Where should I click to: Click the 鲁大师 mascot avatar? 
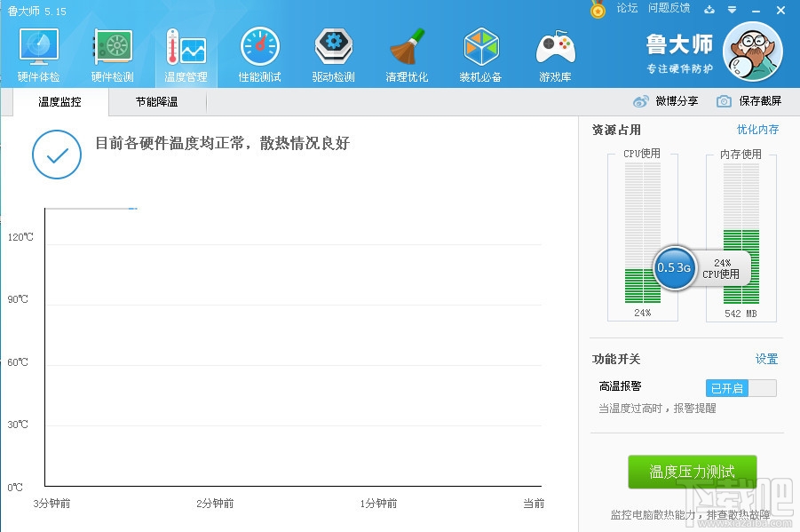tap(753, 52)
